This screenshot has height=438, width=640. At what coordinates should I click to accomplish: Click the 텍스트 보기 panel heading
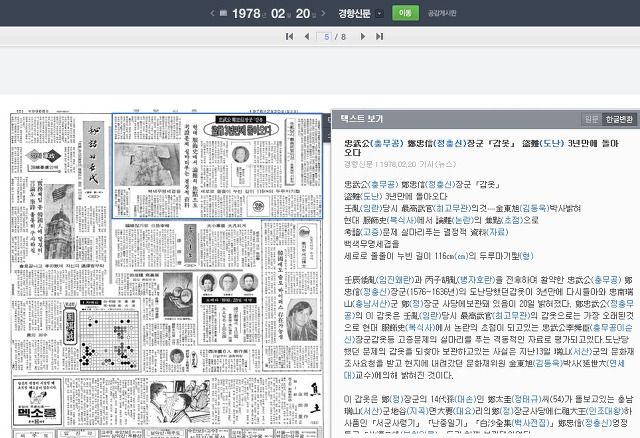tap(362, 119)
